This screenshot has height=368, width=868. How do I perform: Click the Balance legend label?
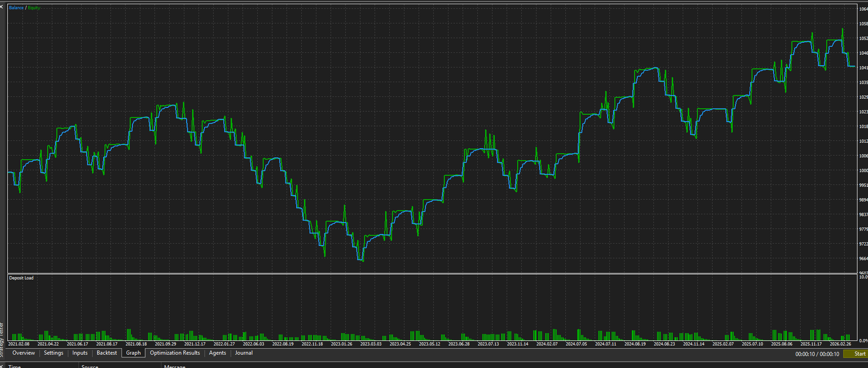pyautogui.click(x=16, y=8)
